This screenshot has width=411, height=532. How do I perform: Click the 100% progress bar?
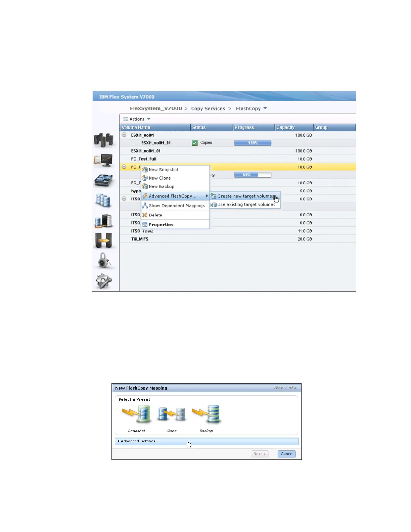(253, 143)
